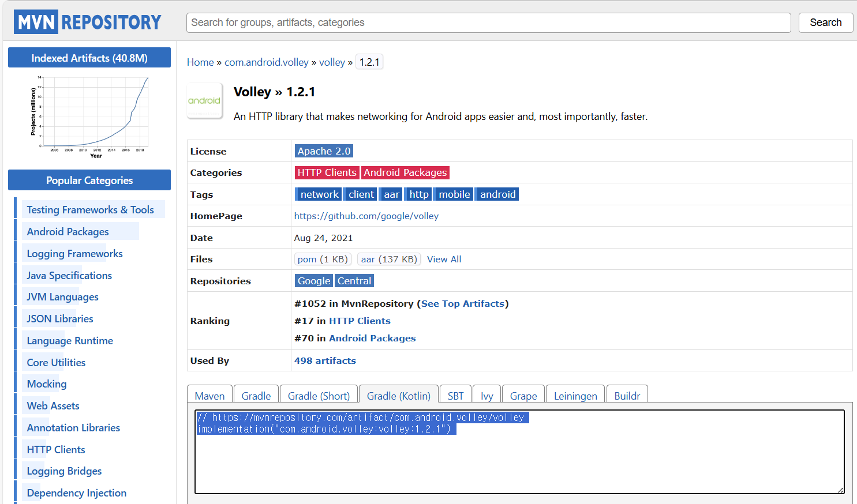Switch to the Grape tab
This screenshot has height=504, width=857.
click(x=523, y=396)
